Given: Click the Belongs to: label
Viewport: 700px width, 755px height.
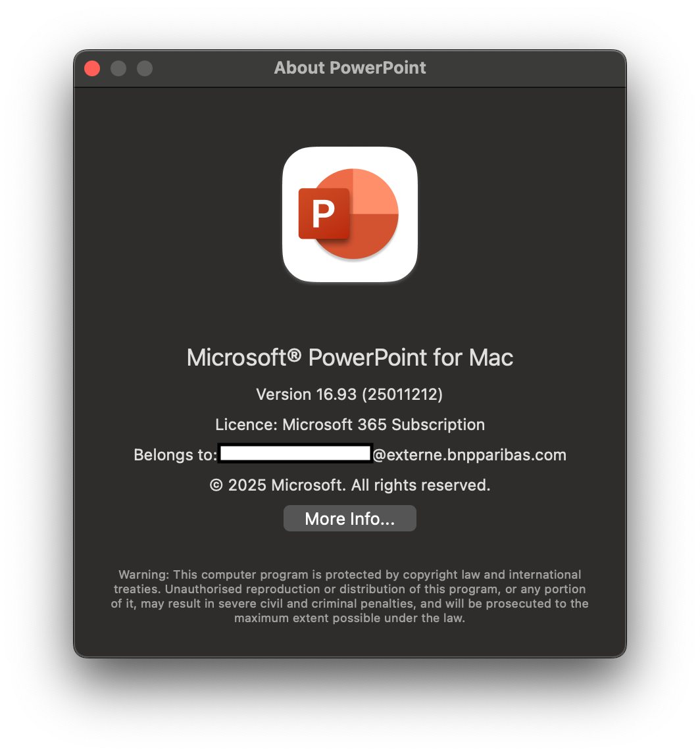Looking at the screenshot, I should pos(176,455).
